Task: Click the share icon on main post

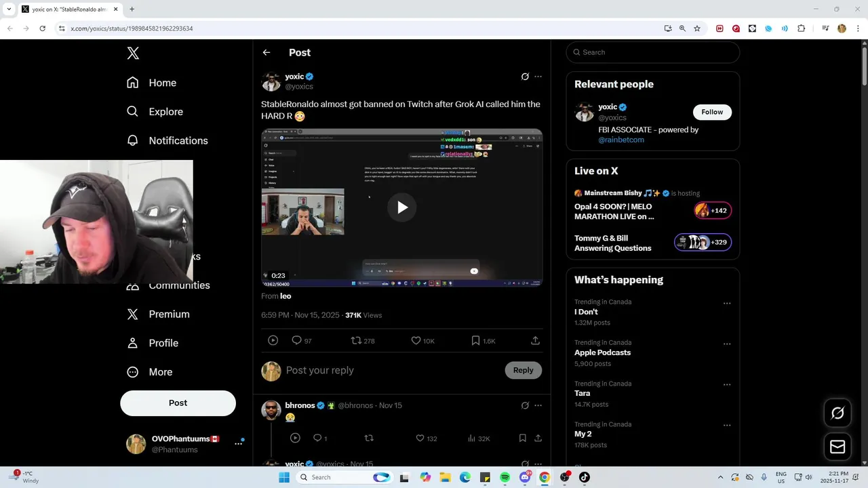Action: [535, 341]
